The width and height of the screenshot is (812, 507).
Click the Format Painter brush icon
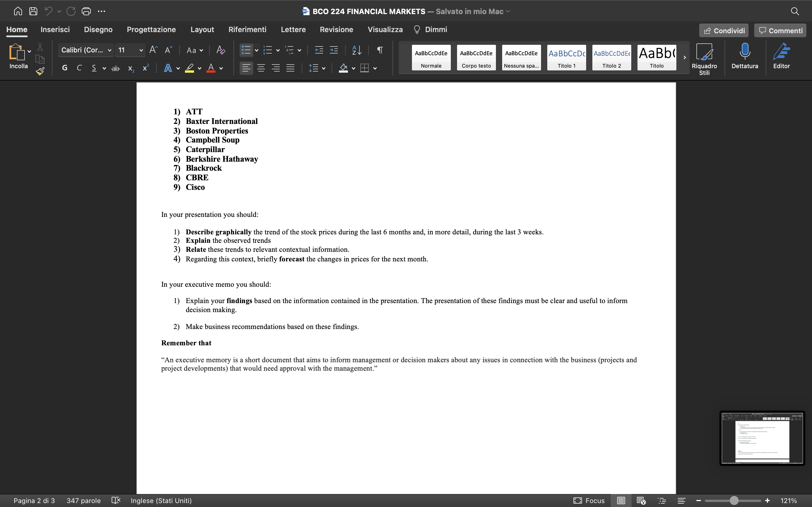click(40, 71)
